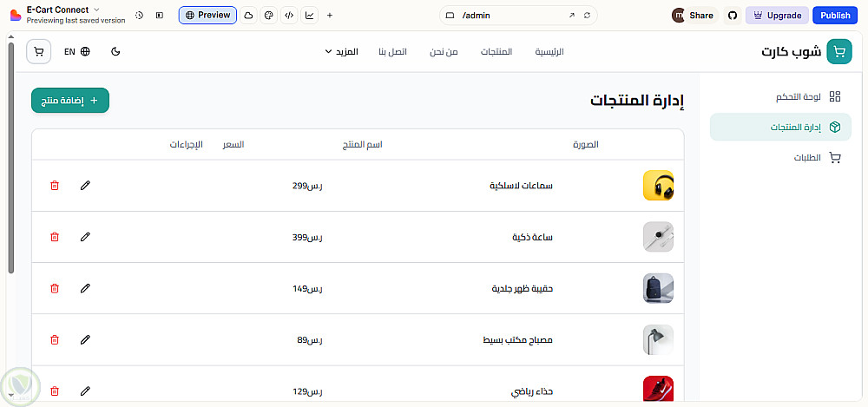Open the code editor view icon
The height and width of the screenshot is (407, 868).
point(288,15)
